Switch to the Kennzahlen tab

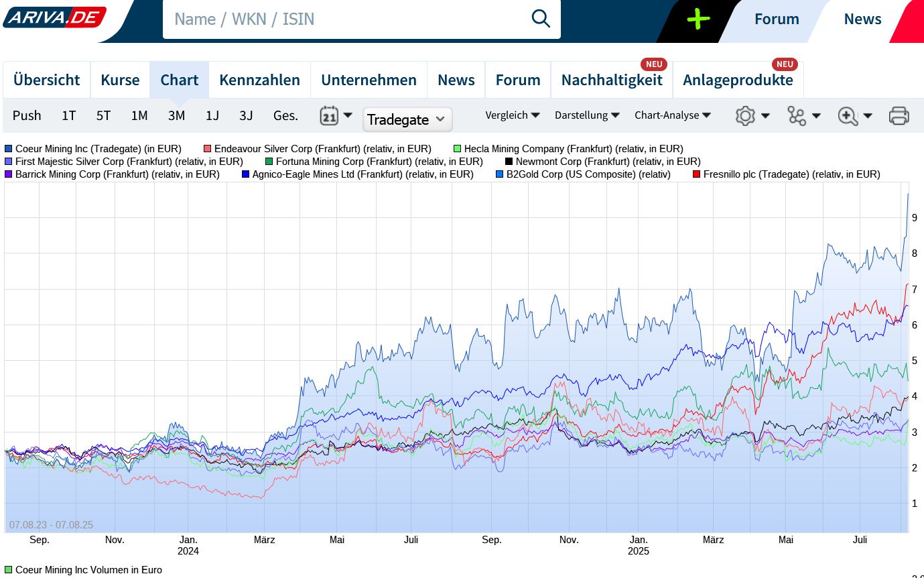[x=259, y=80]
